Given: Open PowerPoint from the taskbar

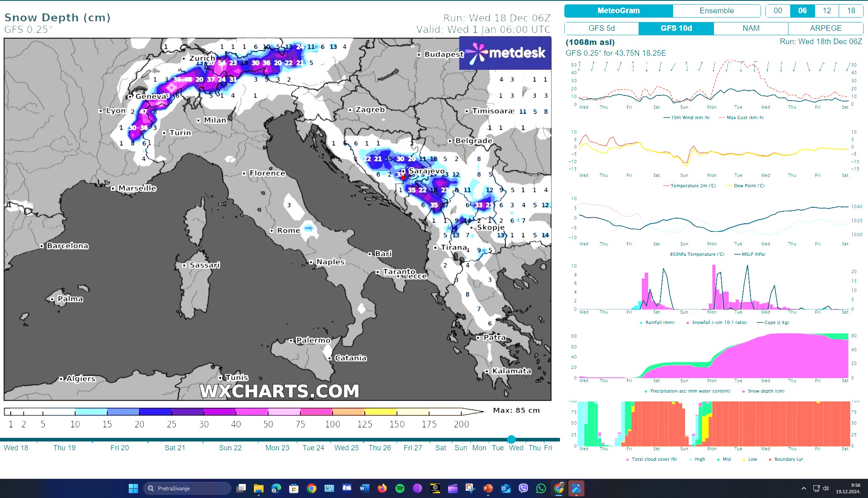Looking at the screenshot, I should coord(488,488).
